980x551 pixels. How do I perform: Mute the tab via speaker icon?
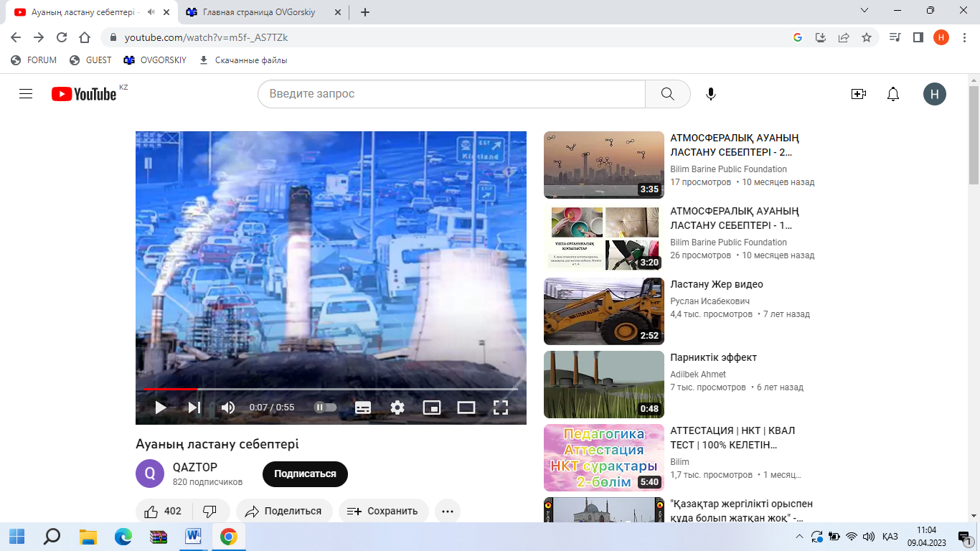[151, 12]
